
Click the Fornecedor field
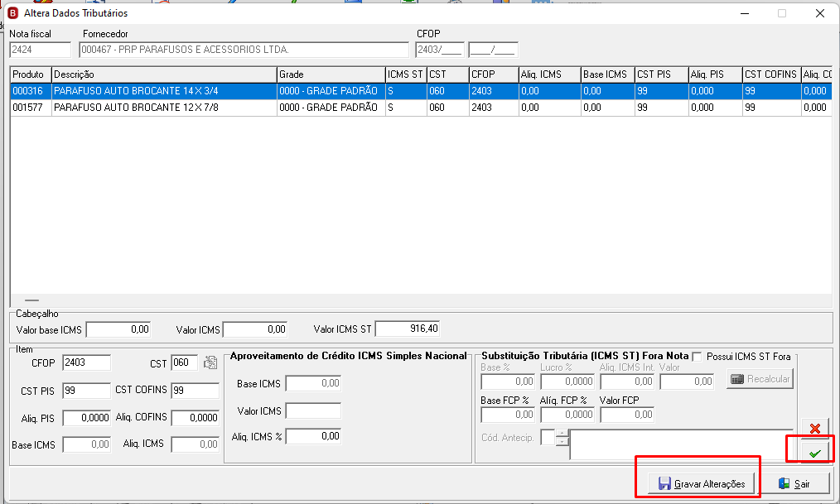point(244,50)
